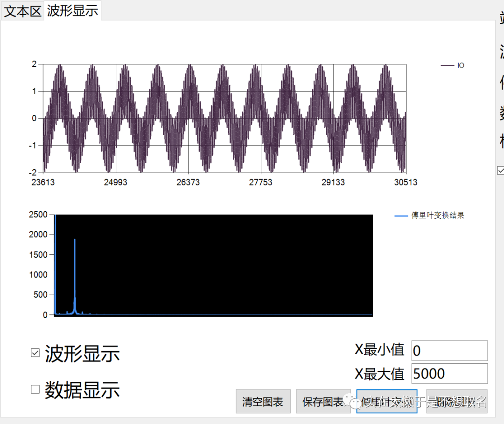Click the blue 傅里叶变换结果 legend marker

[x=401, y=216]
